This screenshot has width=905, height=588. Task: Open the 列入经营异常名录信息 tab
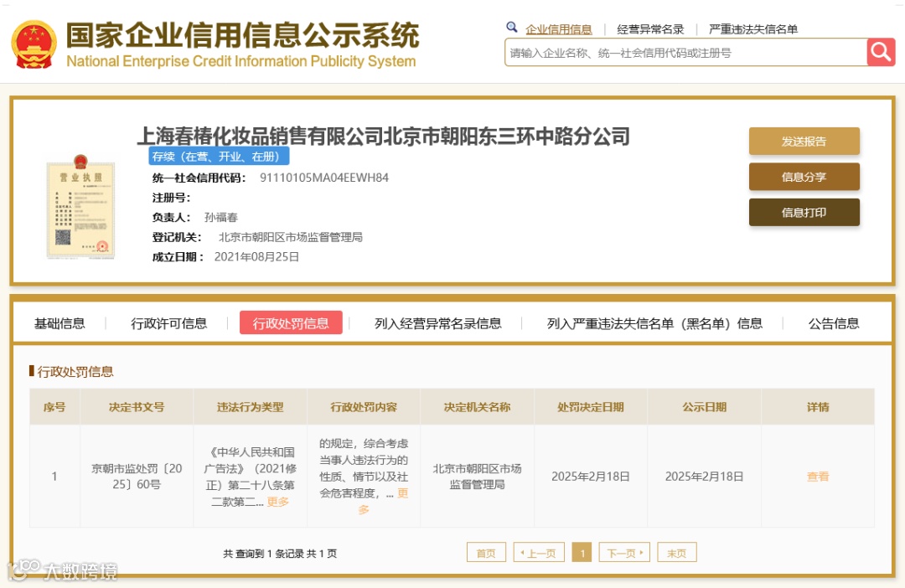[438, 323]
